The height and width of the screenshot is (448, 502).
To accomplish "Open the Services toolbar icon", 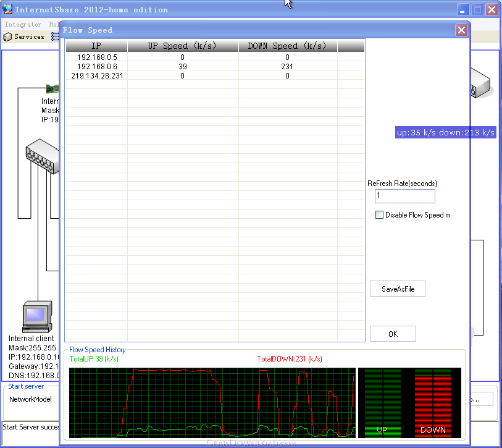I will (7, 37).
